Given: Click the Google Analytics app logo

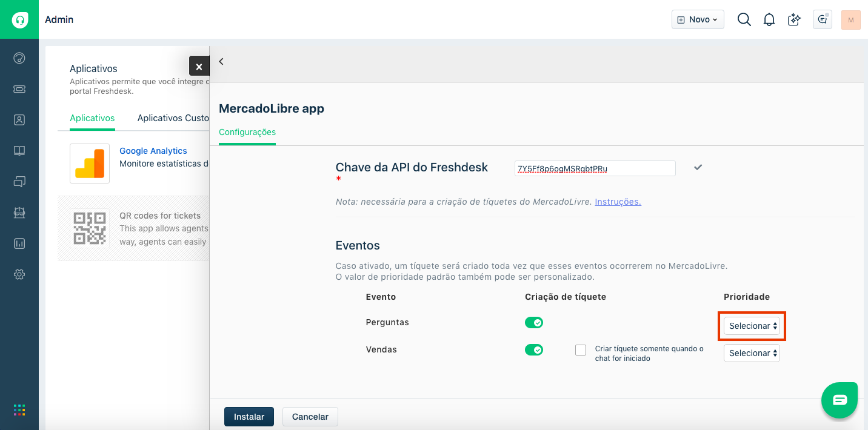Looking at the screenshot, I should click(x=90, y=164).
